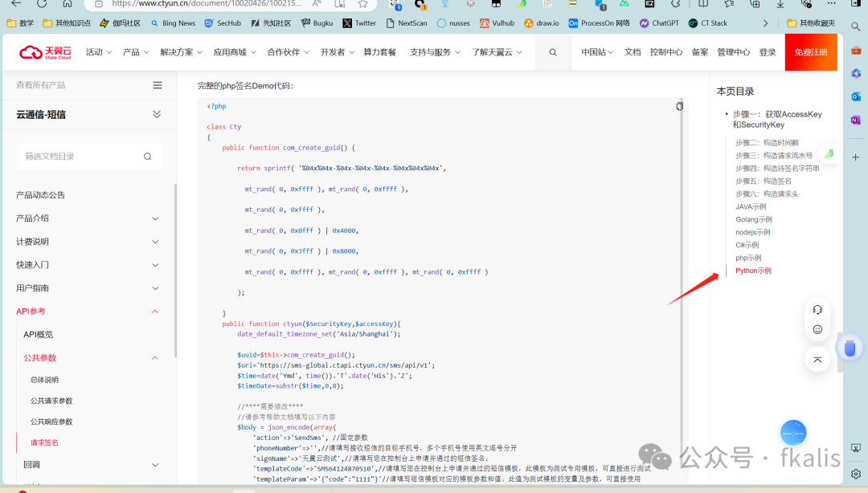Open 总体说明 in the sidebar

[44, 380]
